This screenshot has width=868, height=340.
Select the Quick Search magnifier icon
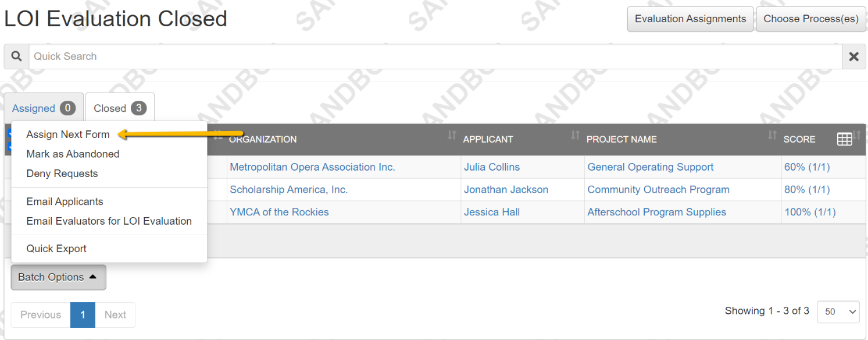pos(16,56)
